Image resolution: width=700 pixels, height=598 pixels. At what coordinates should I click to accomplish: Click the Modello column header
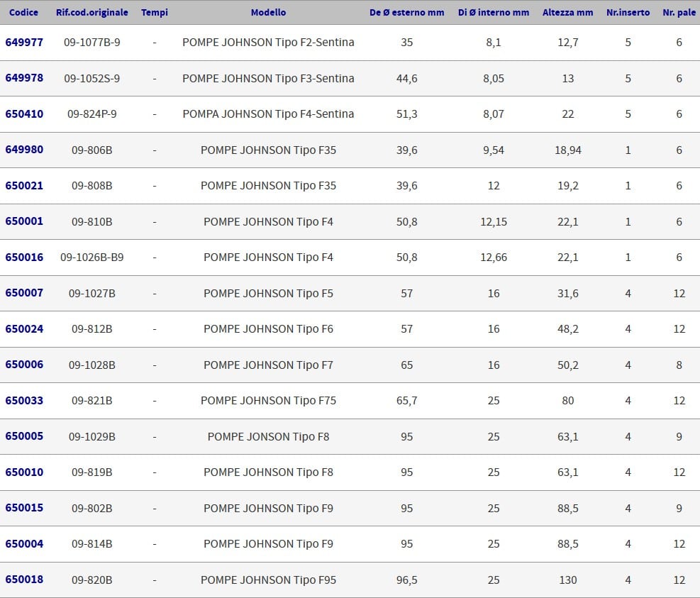(x=268, y=13)
